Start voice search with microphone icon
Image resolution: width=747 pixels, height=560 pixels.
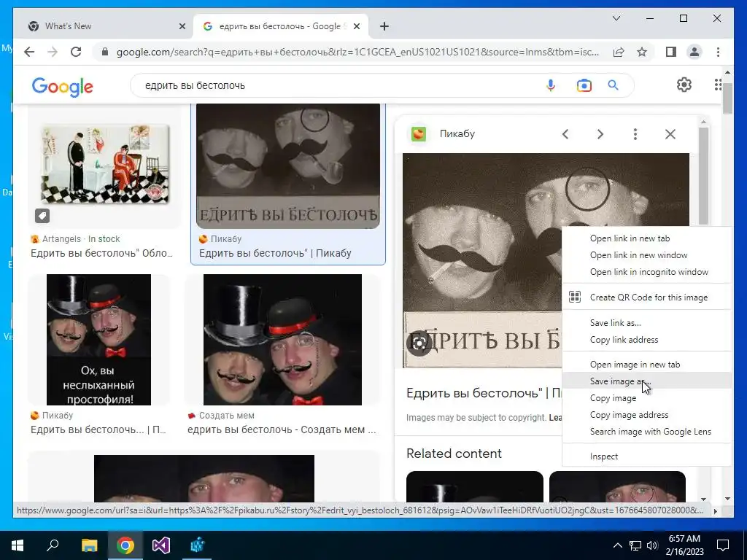point(551,85)
